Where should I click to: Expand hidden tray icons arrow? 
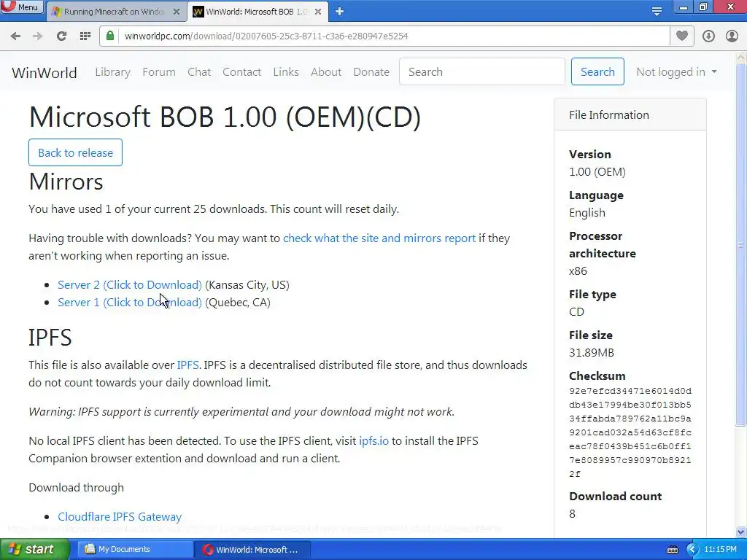pyautogui.click(x=692, y=550)
